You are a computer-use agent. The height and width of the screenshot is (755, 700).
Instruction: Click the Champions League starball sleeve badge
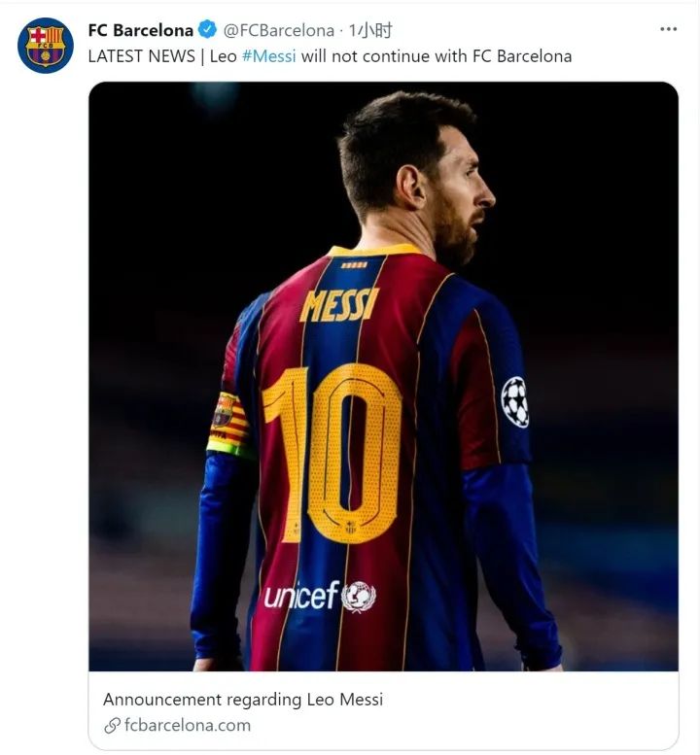coord(515,401)
